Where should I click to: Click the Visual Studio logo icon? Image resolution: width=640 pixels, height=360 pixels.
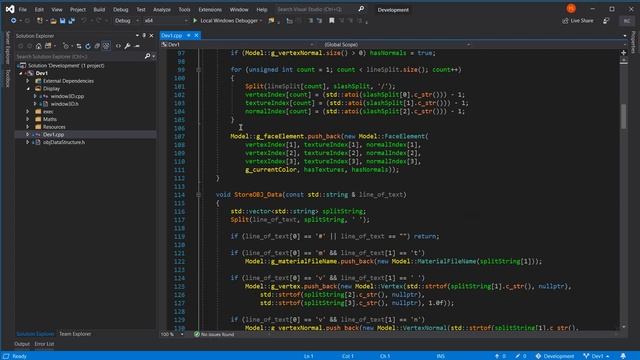(10, 9)
